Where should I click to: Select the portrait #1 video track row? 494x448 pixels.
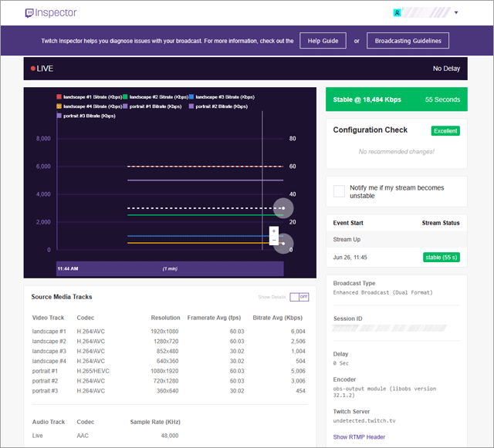click(x=169, y=371)
